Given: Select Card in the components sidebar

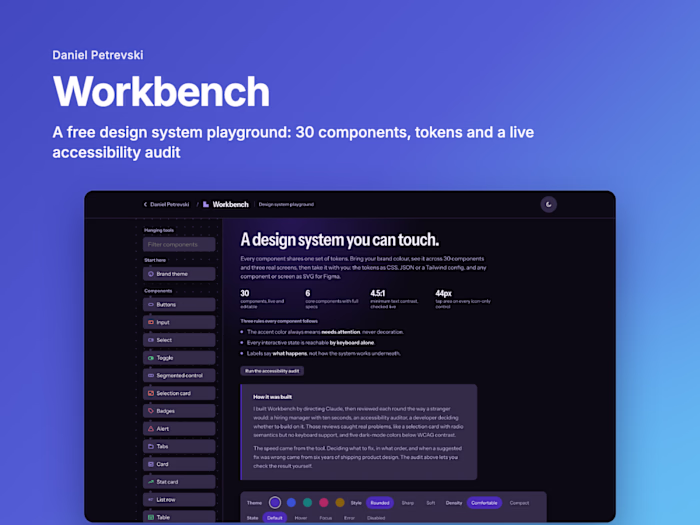Looking at the screenshot, I should [179, 464].
